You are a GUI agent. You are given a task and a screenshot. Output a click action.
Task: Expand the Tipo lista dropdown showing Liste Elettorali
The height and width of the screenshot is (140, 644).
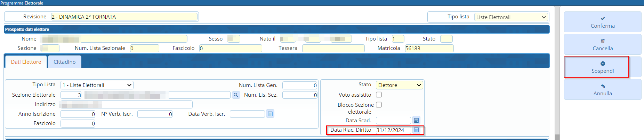point(511,17)
